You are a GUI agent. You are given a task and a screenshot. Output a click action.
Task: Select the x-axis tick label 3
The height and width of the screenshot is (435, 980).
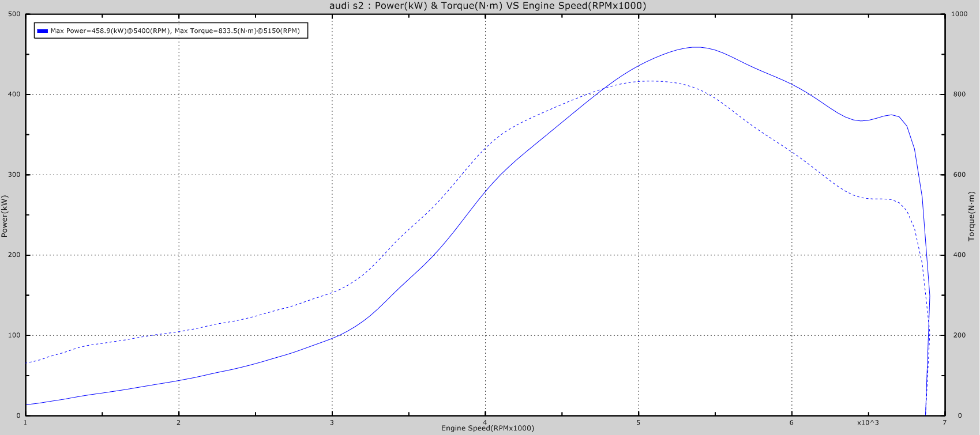[332, 422]
